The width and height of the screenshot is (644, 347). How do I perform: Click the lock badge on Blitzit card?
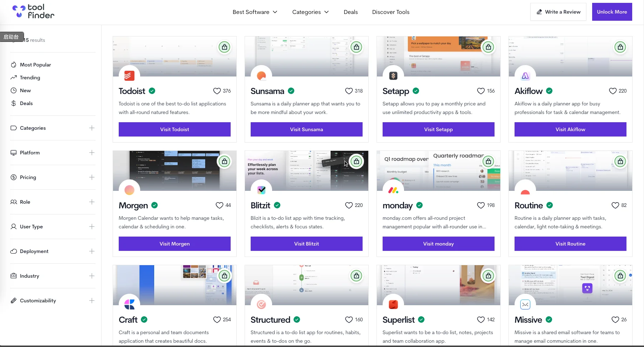pos(357,162)
